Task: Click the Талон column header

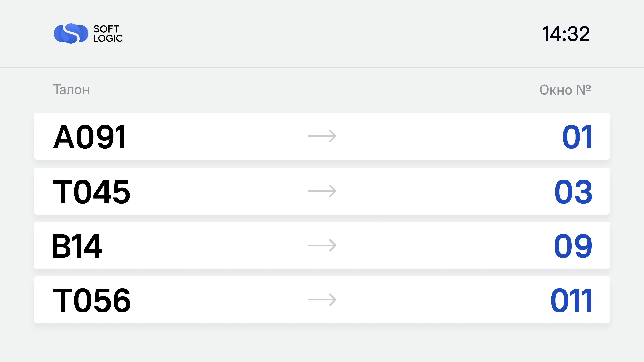Action: pyautogui.click(x=71, y=90)
